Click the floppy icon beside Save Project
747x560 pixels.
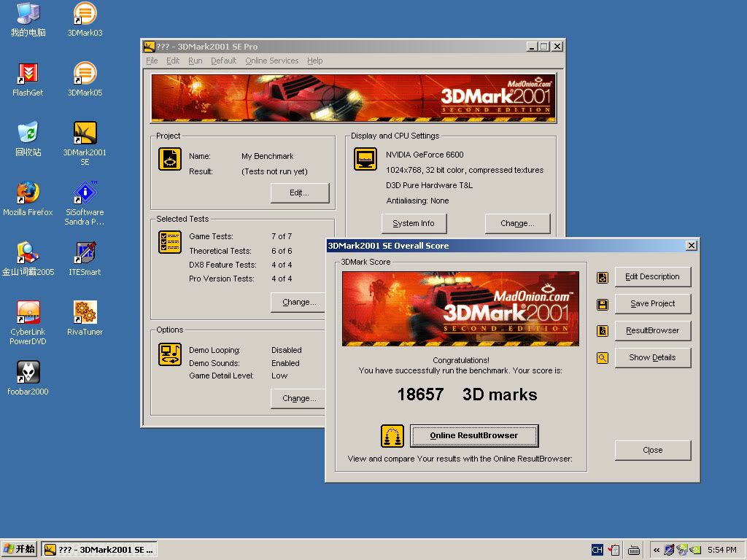[602, 305]
